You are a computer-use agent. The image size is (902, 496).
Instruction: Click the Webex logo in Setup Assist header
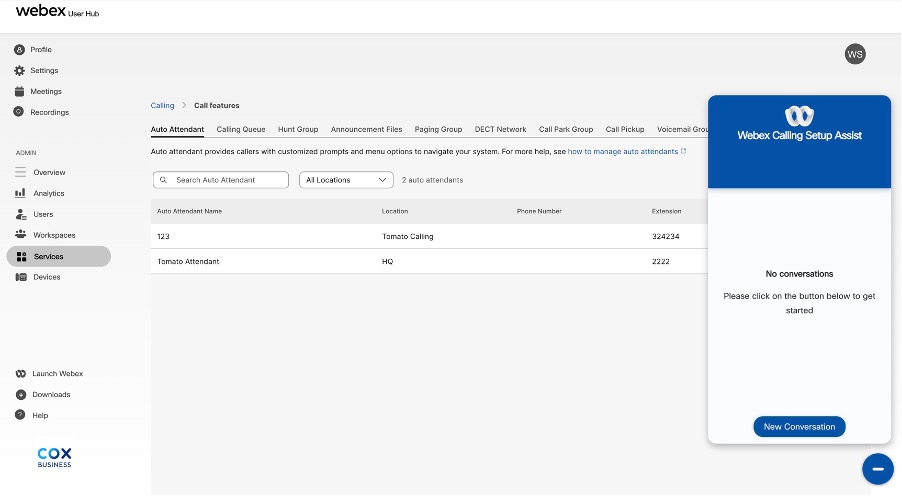799,116
